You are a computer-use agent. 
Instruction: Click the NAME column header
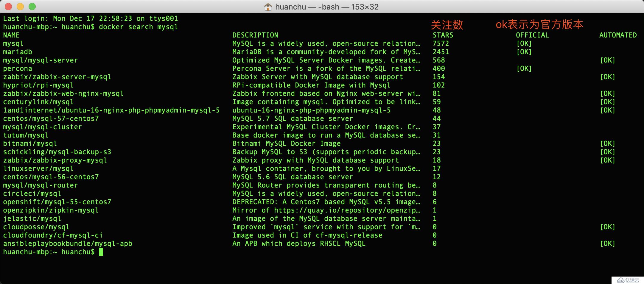click(x=11, y=35)
